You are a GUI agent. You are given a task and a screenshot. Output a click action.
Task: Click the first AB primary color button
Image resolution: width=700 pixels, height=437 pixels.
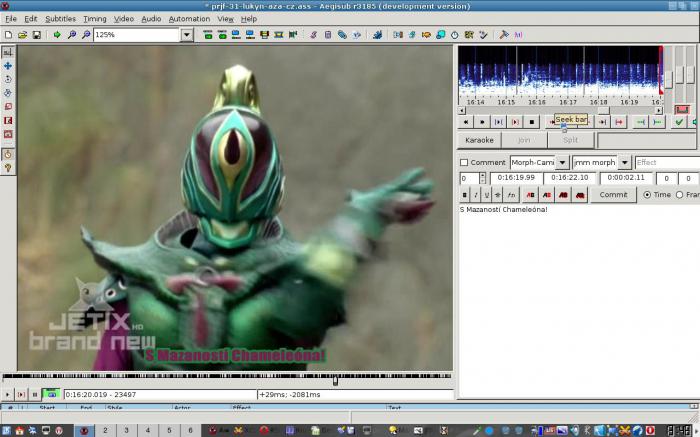pos(530,195)
